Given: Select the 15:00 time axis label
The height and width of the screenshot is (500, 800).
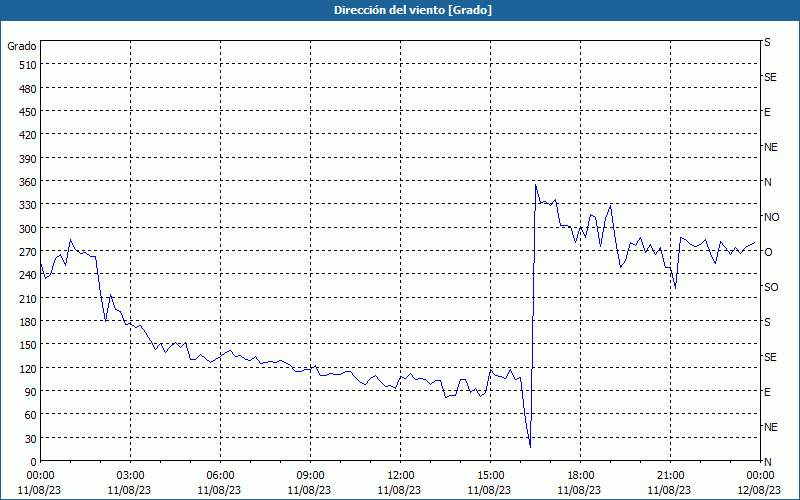Looking at the screenshot, I should [490, 476].
